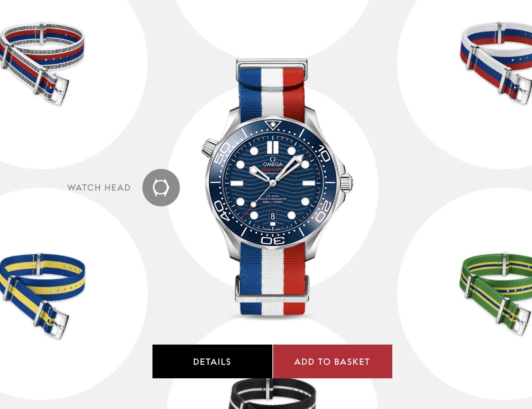Select the WATCH HEAD text label
The image size is (532, 409).
(x=99, y=188)
